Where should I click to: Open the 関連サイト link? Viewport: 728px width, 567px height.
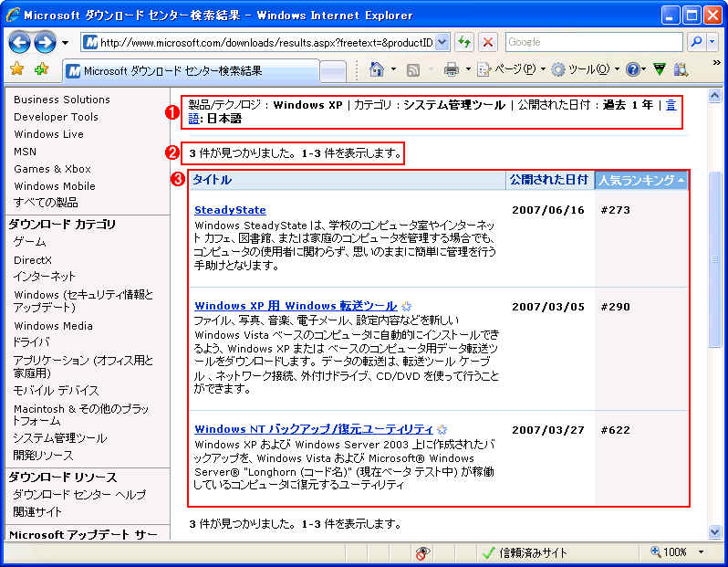tap(37, 512)
